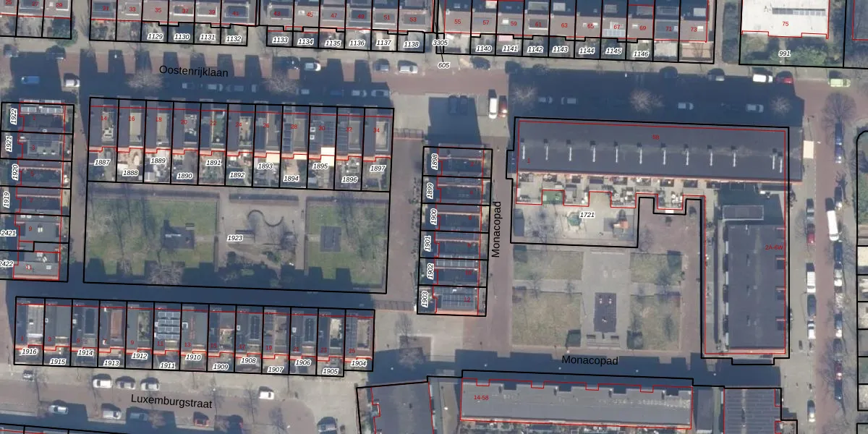
Task: Click house number 75 on the white-roofed building
Action: (x=786, y=24)
